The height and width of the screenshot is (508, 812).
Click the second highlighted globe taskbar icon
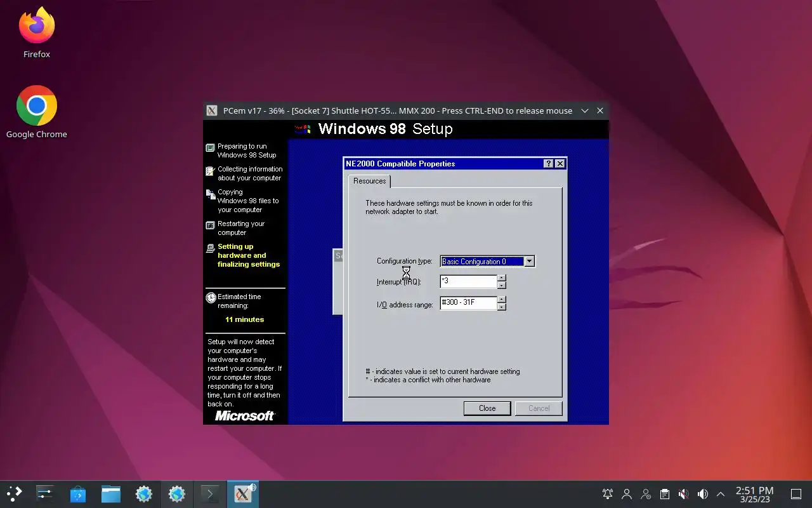[177, 493]
